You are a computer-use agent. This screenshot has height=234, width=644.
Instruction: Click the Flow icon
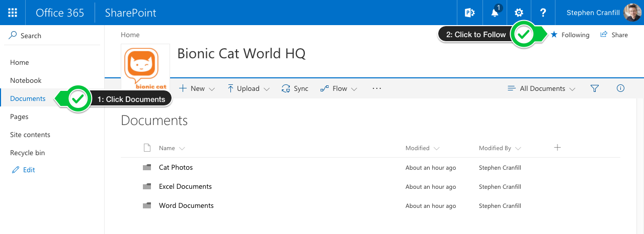325,88
